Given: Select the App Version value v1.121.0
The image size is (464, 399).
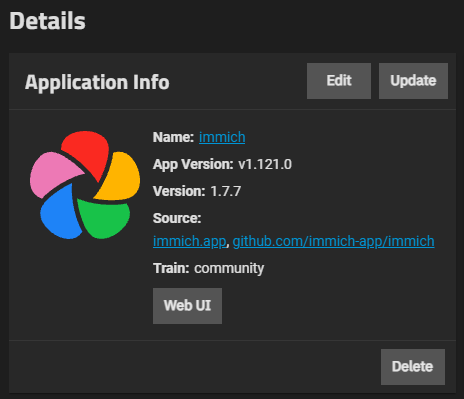Looking at the screenshot, I should coord(265,164).
